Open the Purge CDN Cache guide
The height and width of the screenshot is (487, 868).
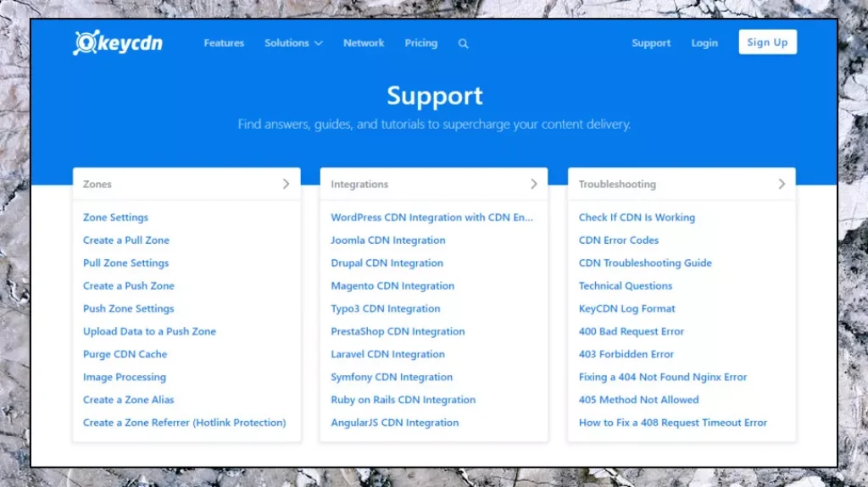[x=125, y=355]
